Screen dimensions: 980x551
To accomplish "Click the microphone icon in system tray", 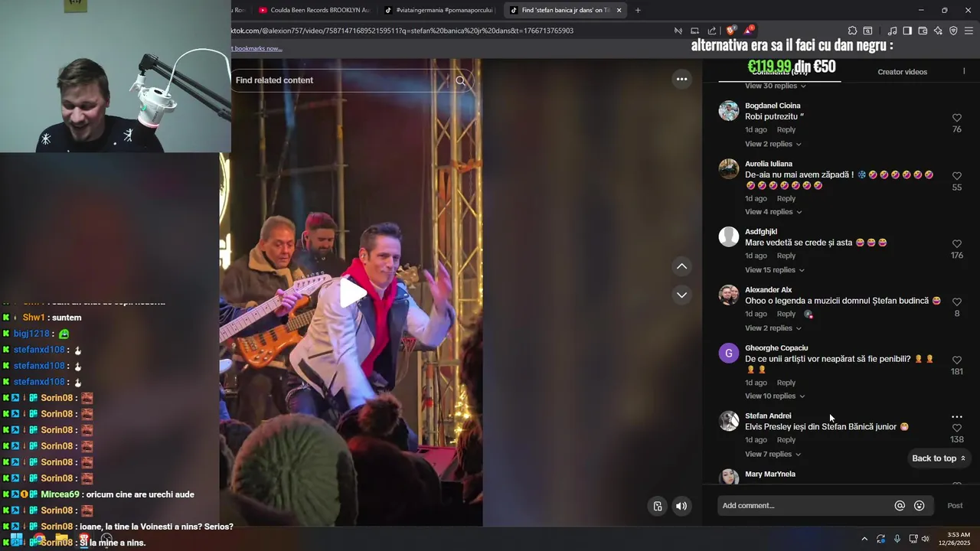I will [x=897, y=539].
